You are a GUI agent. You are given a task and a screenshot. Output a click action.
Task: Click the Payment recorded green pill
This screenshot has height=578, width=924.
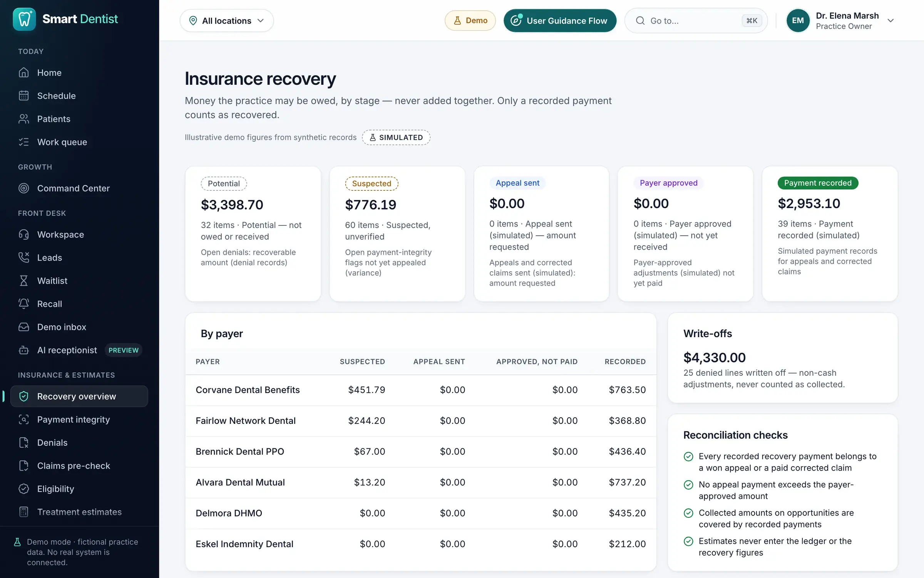[818, 183]
